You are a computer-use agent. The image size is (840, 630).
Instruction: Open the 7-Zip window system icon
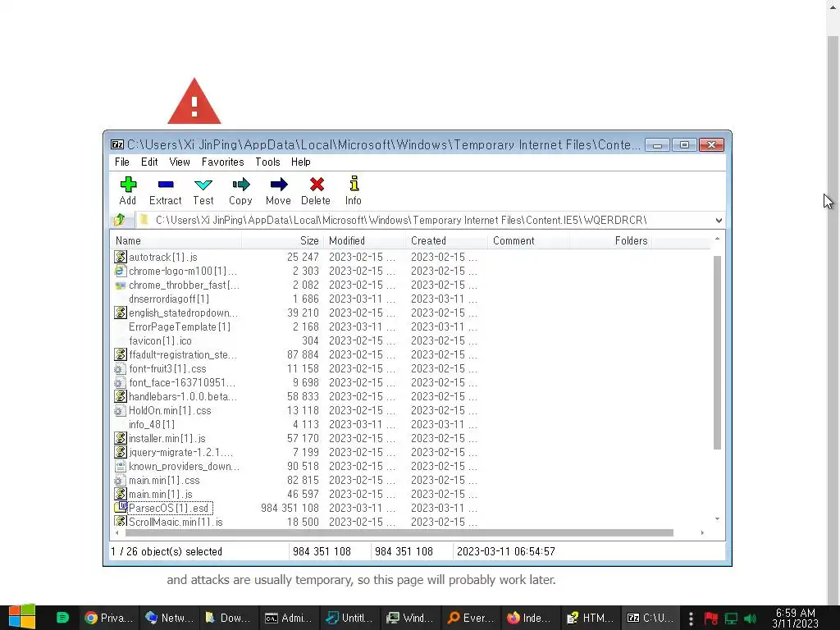(116, 144)
